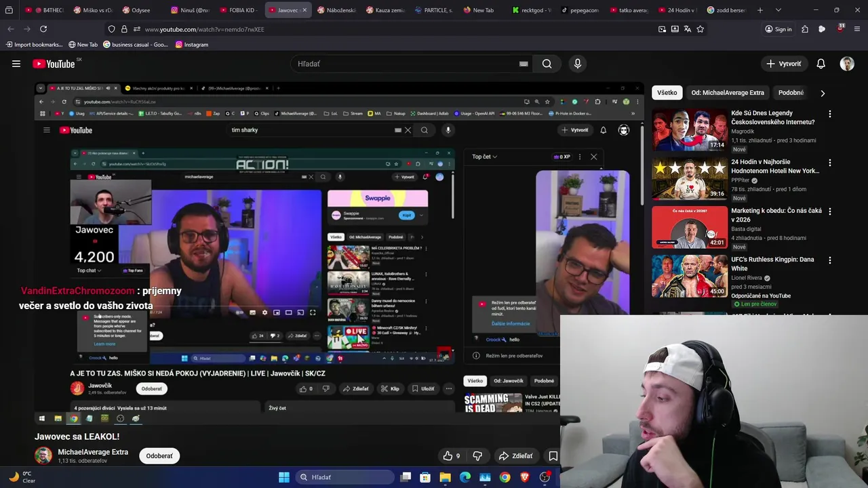This screenshot has width=868, height=488.
Task: Open the UFC's Ruthless Kingpin Dana White thumbnail
Action: 690,276
